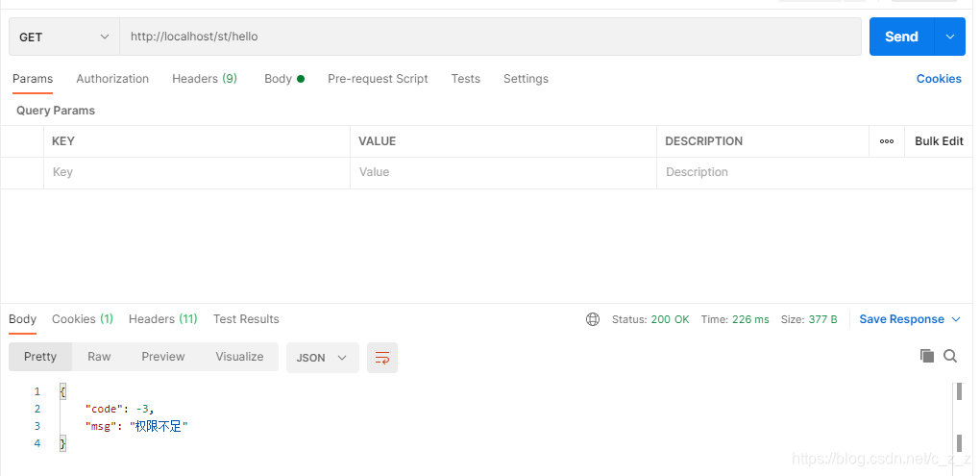
Task: Open the JSON format dropdown
Action: click(x=323, y=358)
